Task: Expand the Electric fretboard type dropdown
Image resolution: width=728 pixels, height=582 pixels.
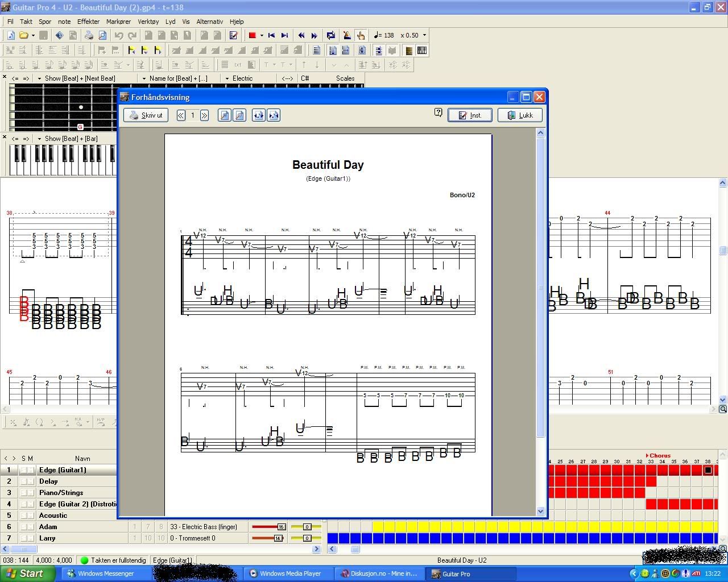Action: point(227,78)
